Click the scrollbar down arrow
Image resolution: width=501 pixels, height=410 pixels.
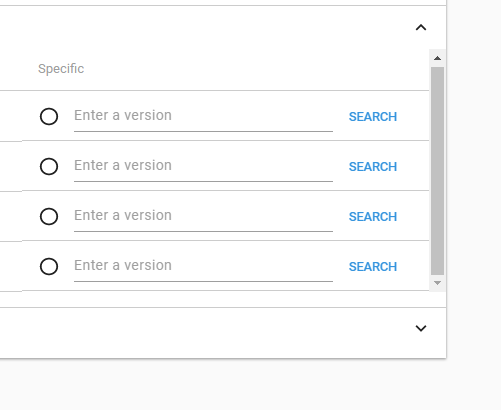coord(437,283)
